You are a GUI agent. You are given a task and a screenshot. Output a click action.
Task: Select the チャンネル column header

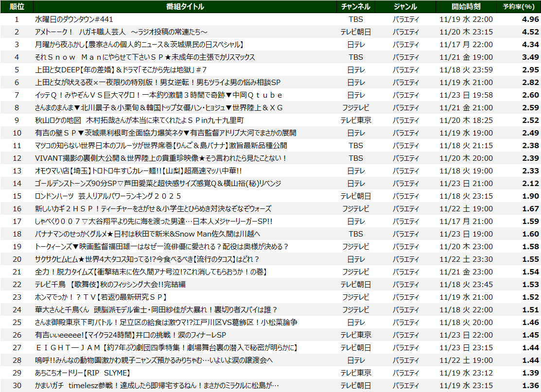355,6
